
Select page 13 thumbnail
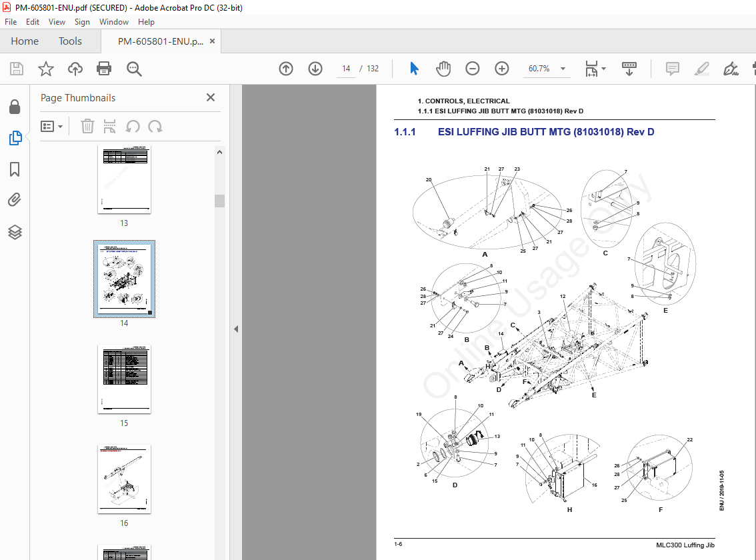(x=125, y=180)
